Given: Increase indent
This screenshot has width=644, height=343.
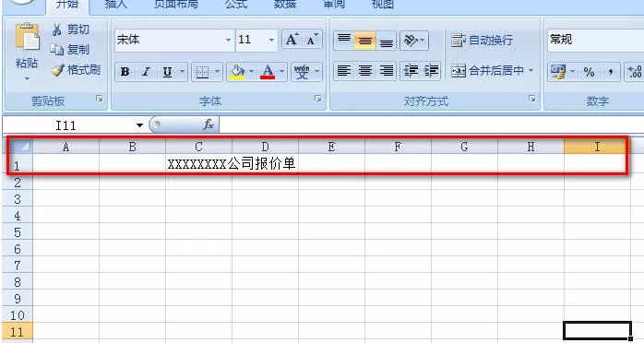Looking at the screenshot, I should tap(431, 71).
